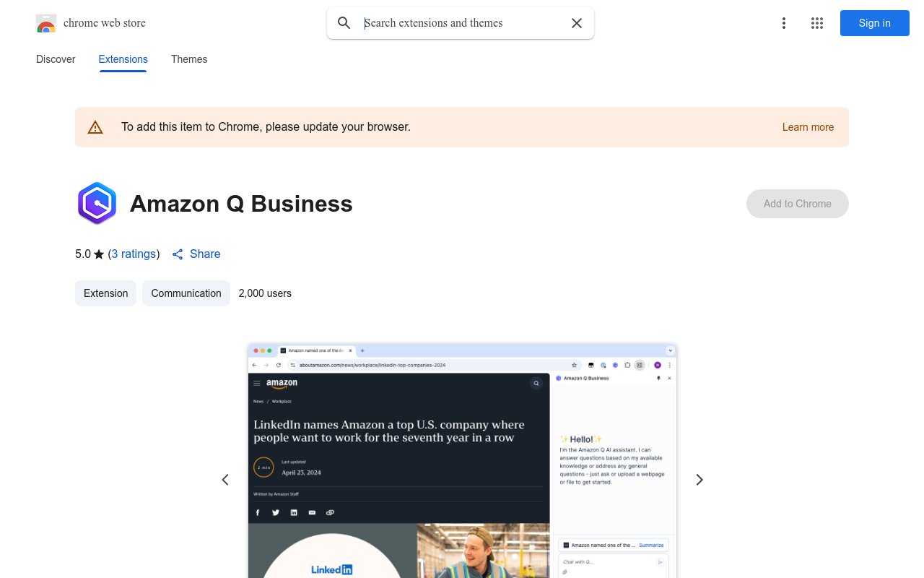Click the Amazon Q Business extension icon
This screenshot has width=924, height=578.
point(97,204)
